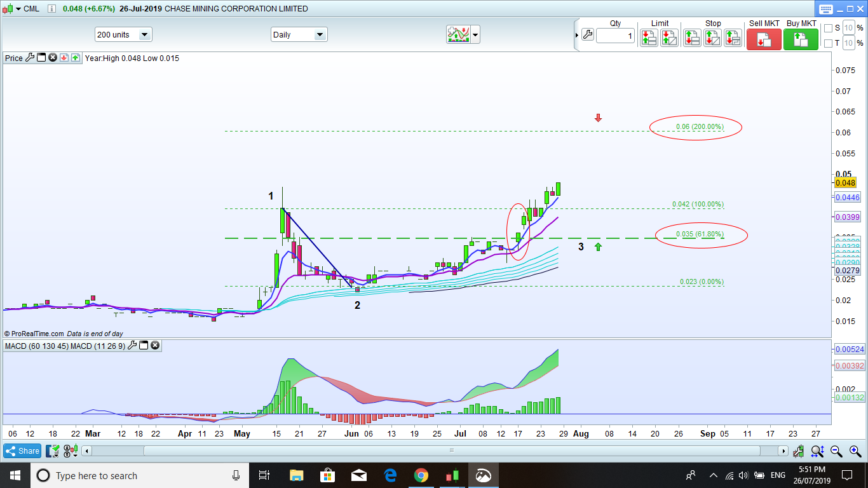Click the chart tool icon left of zoom
Viewport: 868px width, 488px height.
coord(799,451)
